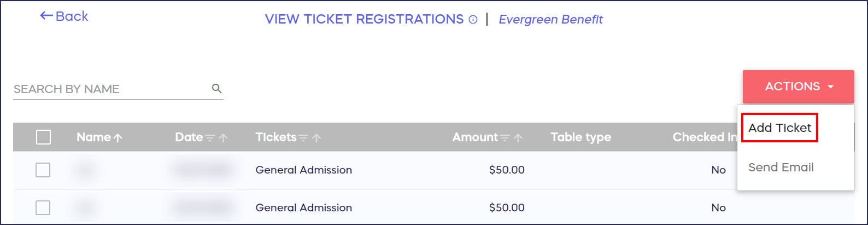Viewport: 868px width, 225px height.
Task: Check the second General Admission row checkbox
Action: click(x=43, y=207)
